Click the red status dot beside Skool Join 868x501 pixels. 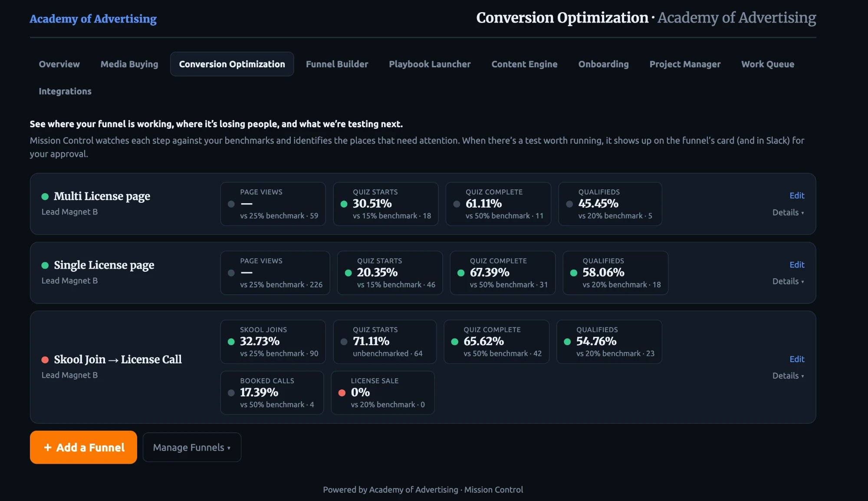(x=45, y=360)
